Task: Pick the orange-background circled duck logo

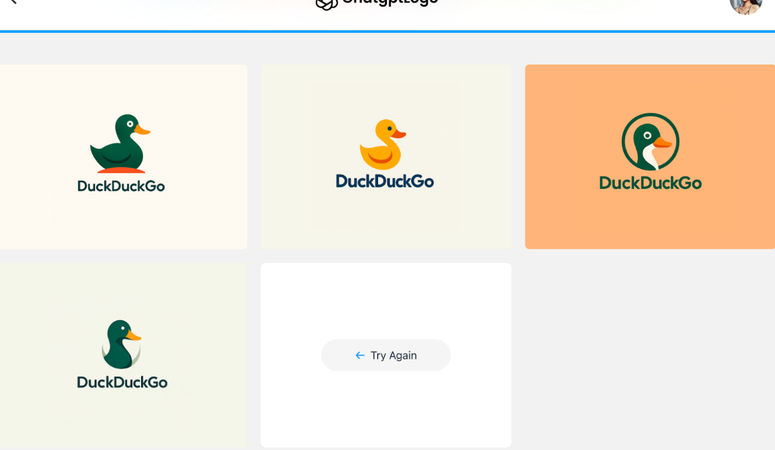Action: (650, 157)
